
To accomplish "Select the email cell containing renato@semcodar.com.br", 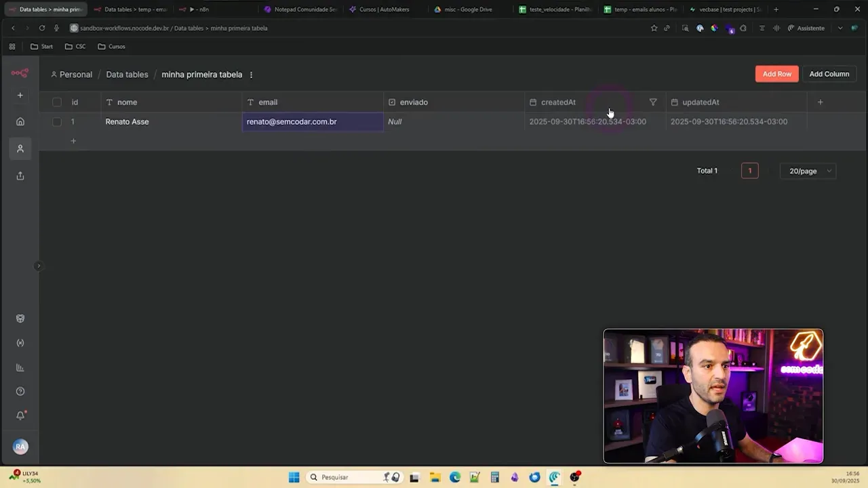I will coord(312,121).
